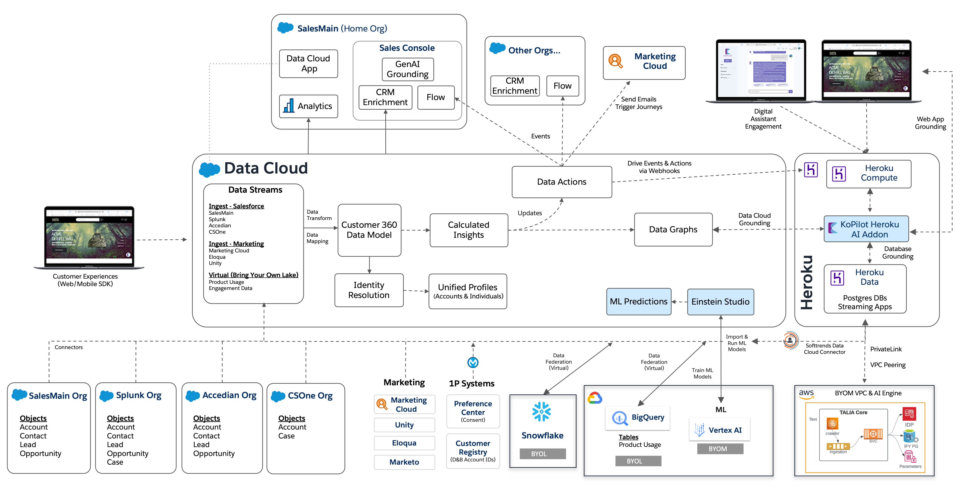Image resolution: width=980 pixels, height=497 pixels.
Task: Click the Softtrends Data Cloud Connector icon
Action: [x=790, y=340]
